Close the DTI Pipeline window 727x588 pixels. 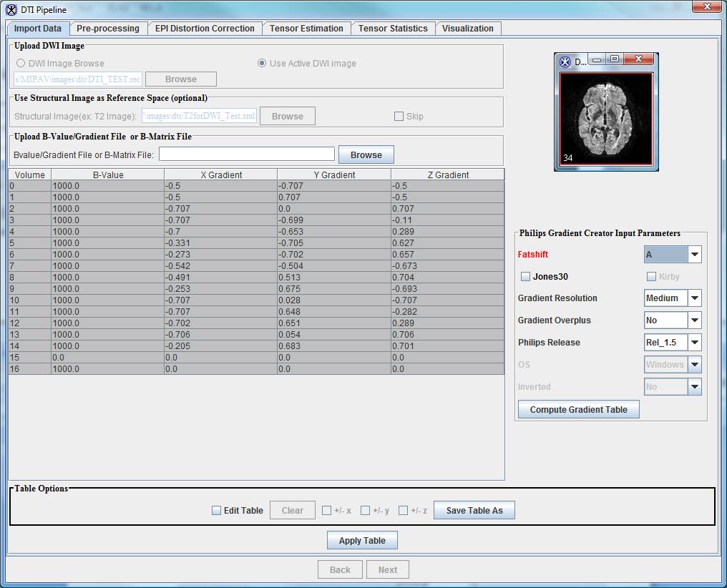pyautogui.click(x=706, y=6)
